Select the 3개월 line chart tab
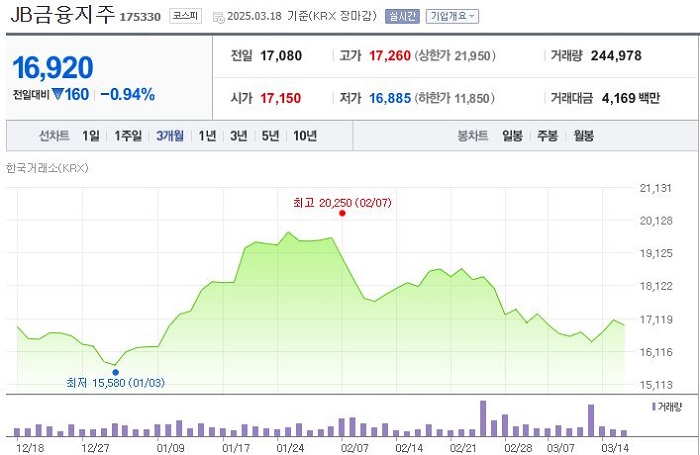This screenshot has height=455, width=700. 170,136
